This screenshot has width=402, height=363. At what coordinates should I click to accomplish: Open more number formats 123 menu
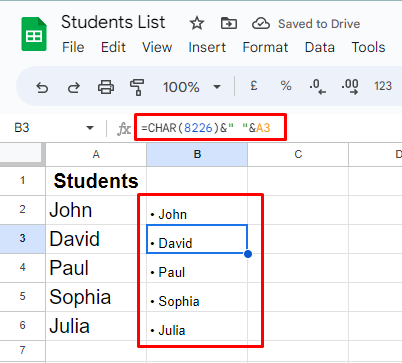click(383, 86)
